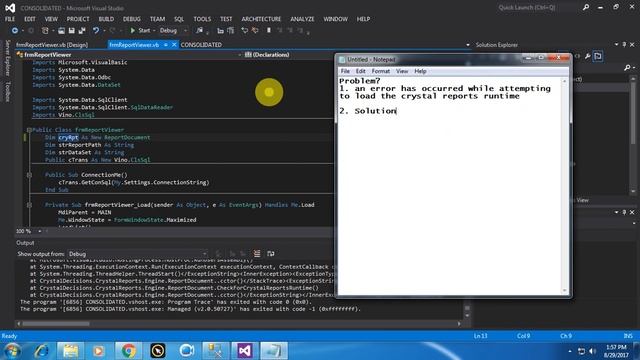Open the WINDOW menu

[x=336, y=19]
